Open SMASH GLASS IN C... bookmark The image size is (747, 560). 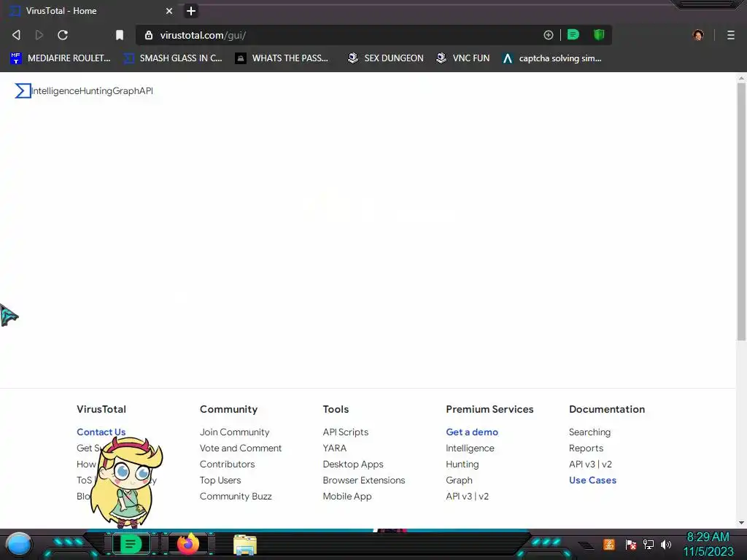(173, 58)
